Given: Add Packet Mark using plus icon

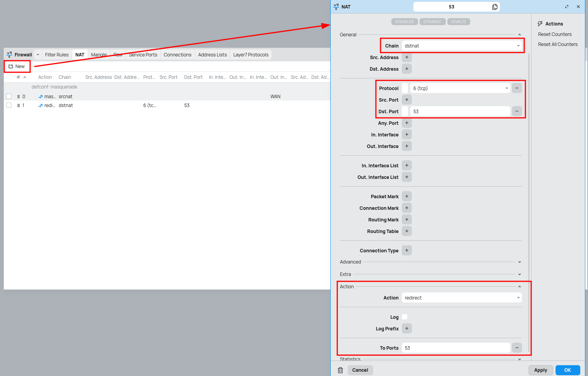Looking at the screenshot, I should pos(406,196).
